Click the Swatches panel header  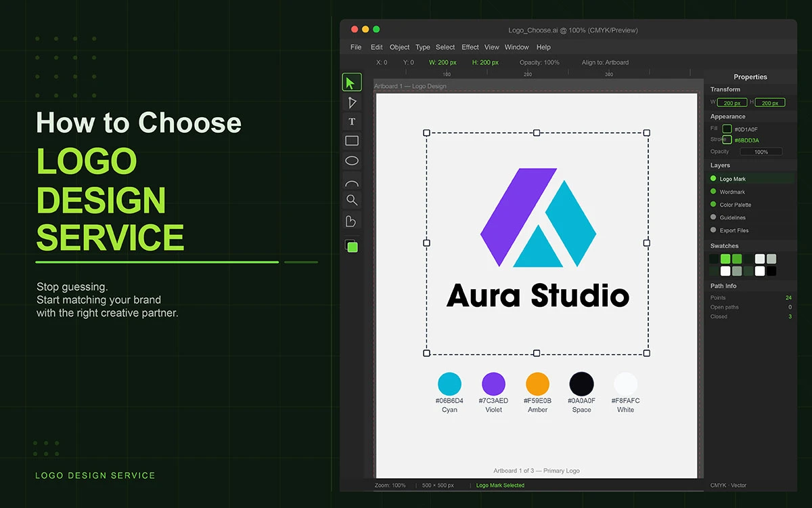[724, 246]
